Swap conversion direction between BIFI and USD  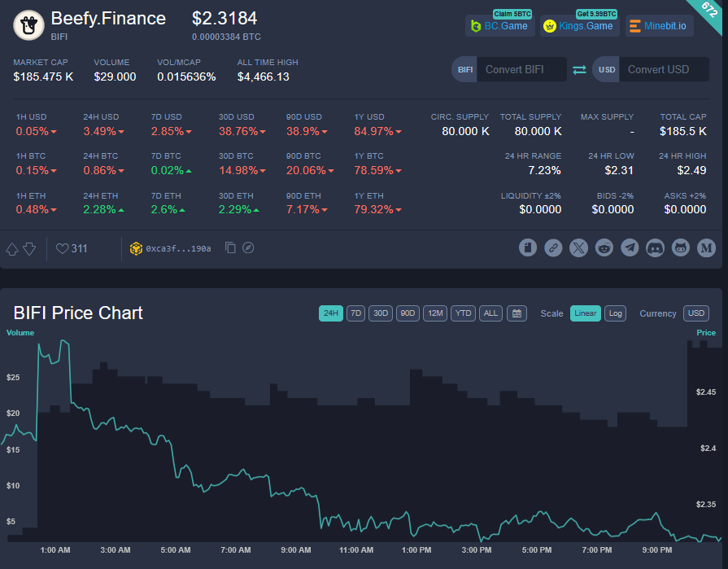[x=579, y=70]
